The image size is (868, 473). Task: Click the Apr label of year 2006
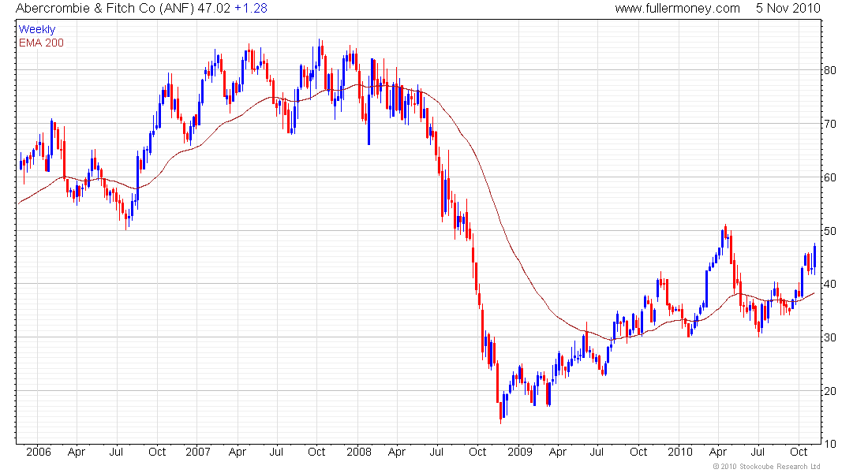pyautogui.click(x=77, y=452)
